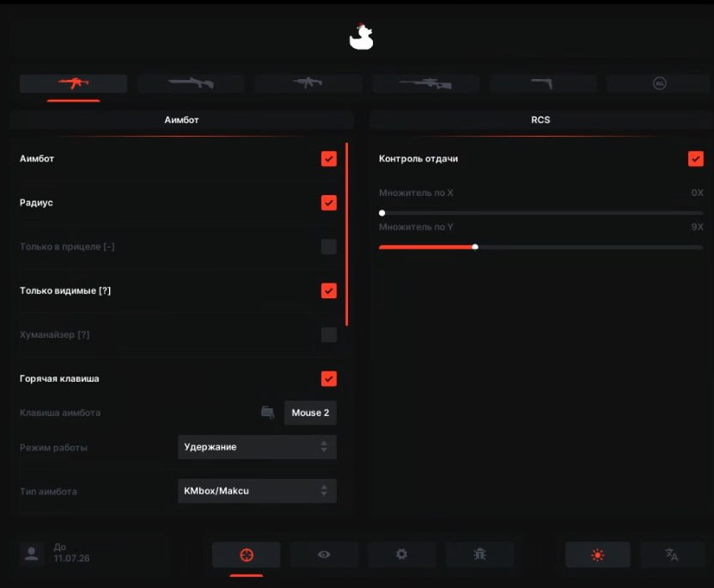Switch to the shotgun weapon tab
Image resolution: width=714 pixels, height=588 pixels.
(191, 83)
